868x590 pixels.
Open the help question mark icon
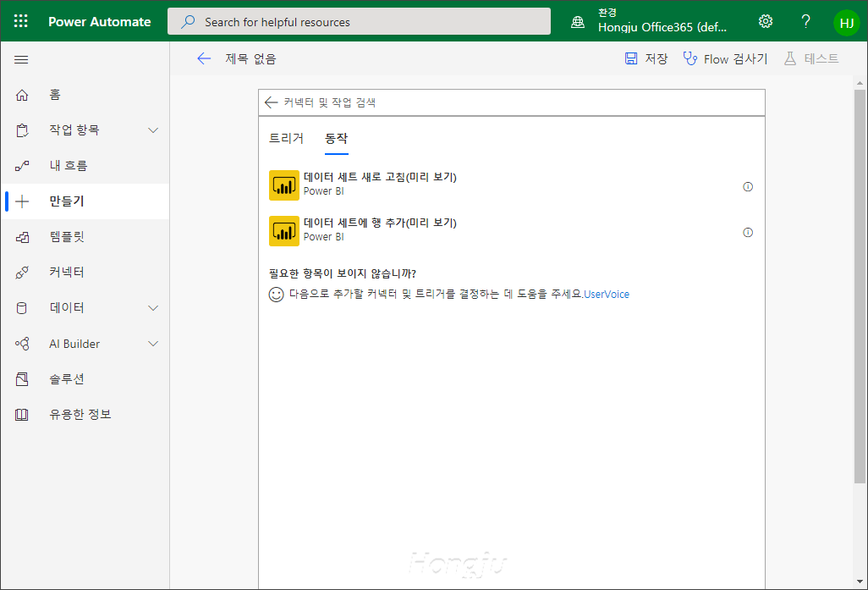point(806,22)
